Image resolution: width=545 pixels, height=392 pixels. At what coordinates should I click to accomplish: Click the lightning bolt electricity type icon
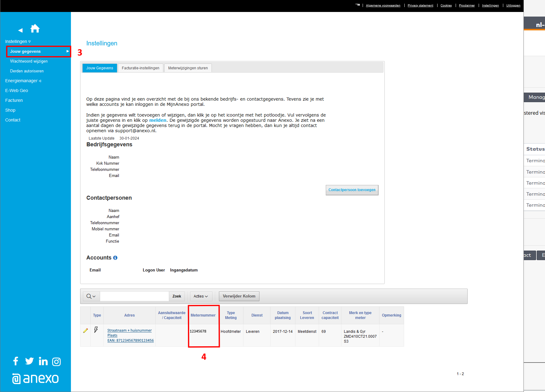click(96, 330)
